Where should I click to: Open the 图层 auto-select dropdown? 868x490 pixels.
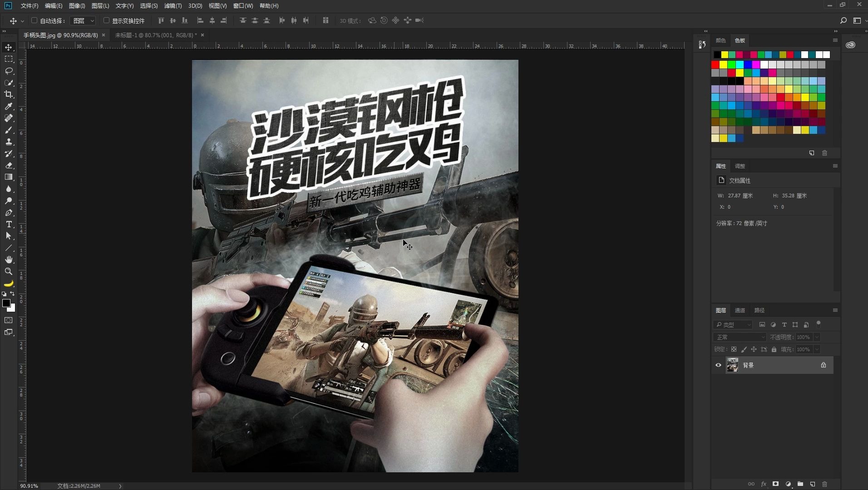[x=83, y=20]
